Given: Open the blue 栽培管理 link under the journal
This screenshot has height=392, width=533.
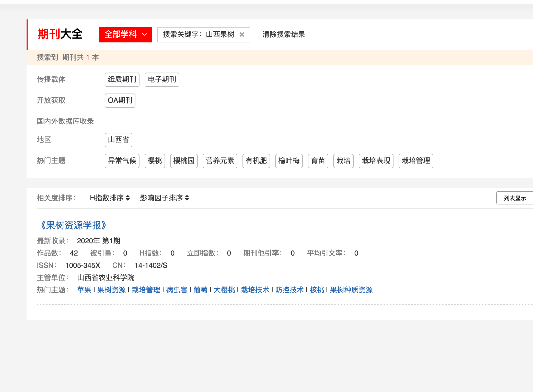Looking at the screenshot, I should 146,290.
